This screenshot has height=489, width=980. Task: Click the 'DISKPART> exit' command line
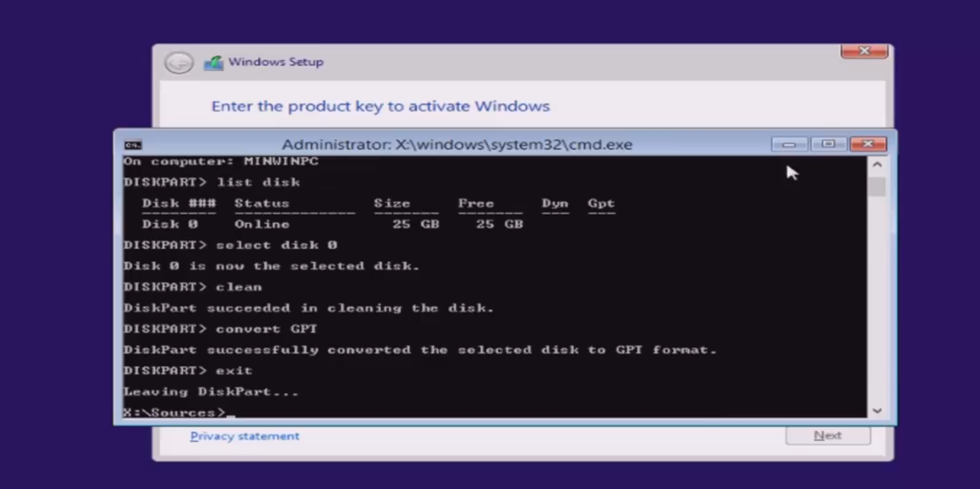point(188,370)
